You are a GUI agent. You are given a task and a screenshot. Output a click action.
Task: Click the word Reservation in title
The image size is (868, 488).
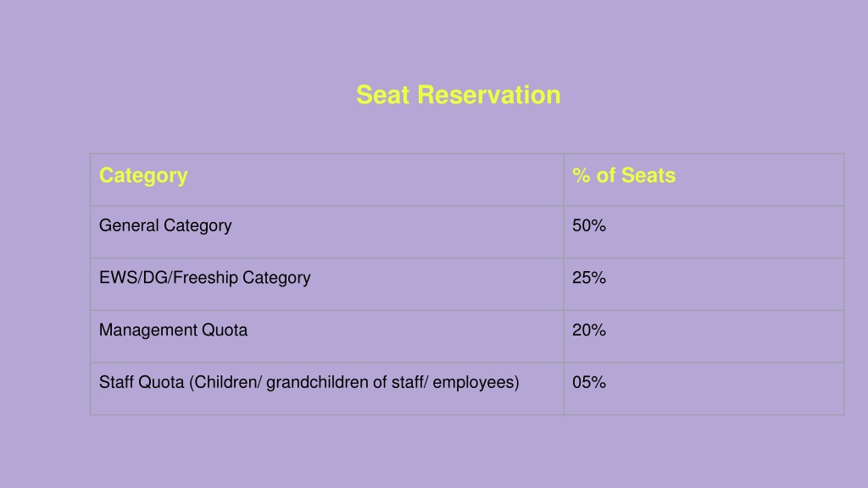tap(489, 95)
